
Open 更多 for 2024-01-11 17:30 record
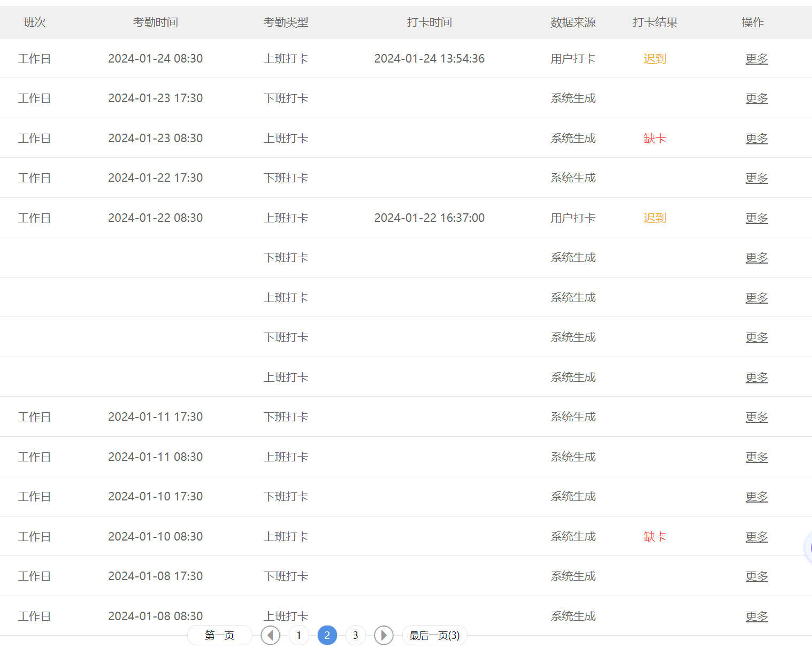point(756,417)
